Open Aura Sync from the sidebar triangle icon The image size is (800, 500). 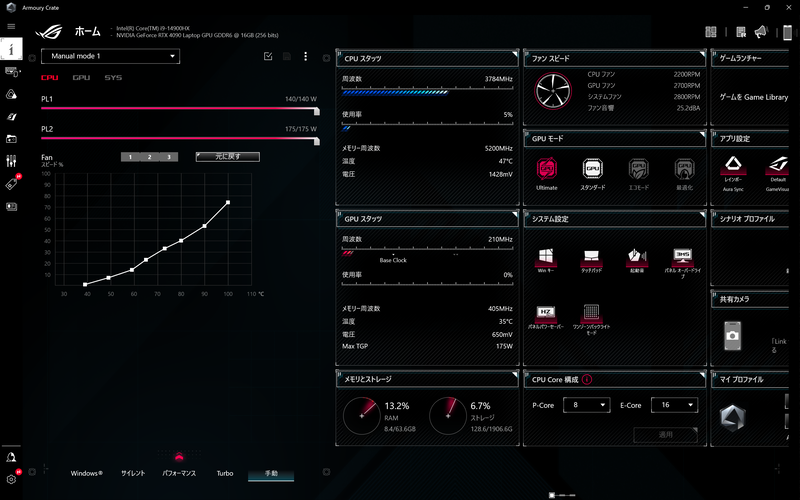point(11,94)
